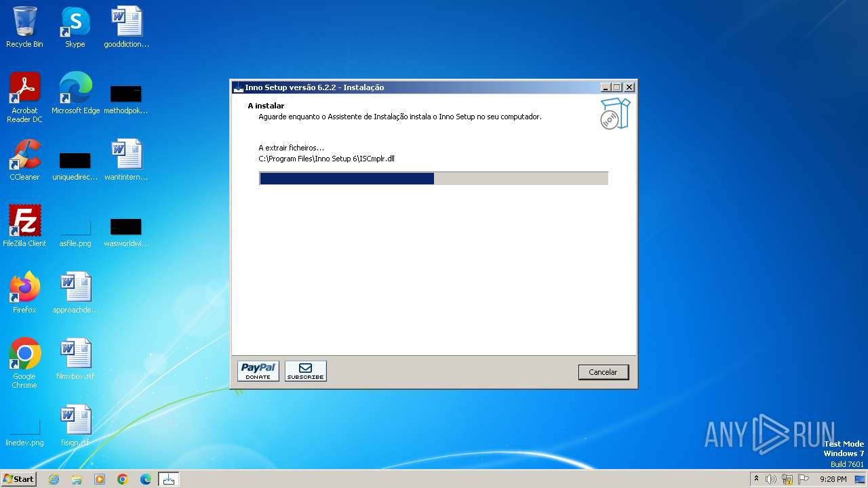Open the approachde Word document

pos(75,292)
